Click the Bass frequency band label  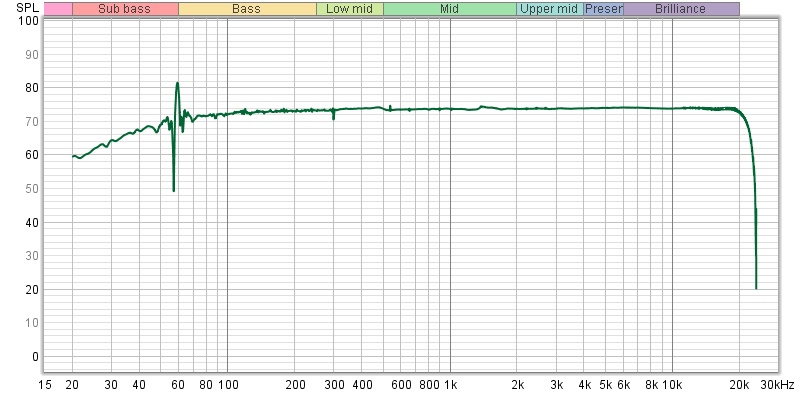pos(247,9)
